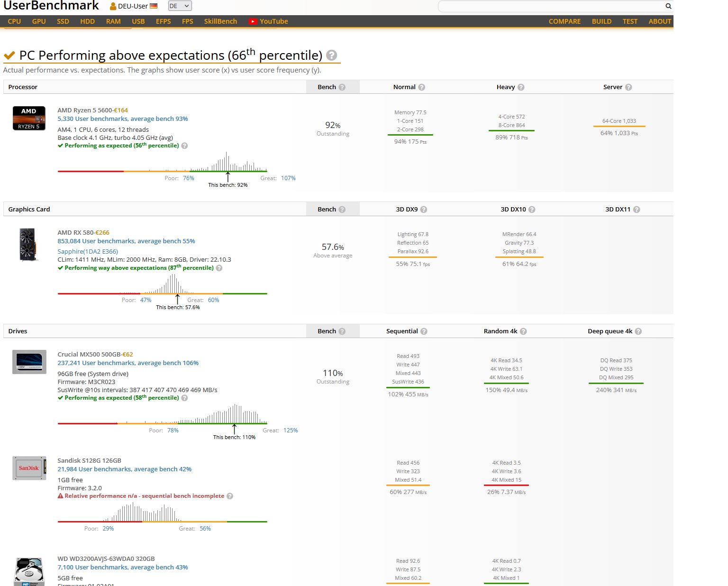Open the help icon beside the PC performance headline

coord(332,55)
